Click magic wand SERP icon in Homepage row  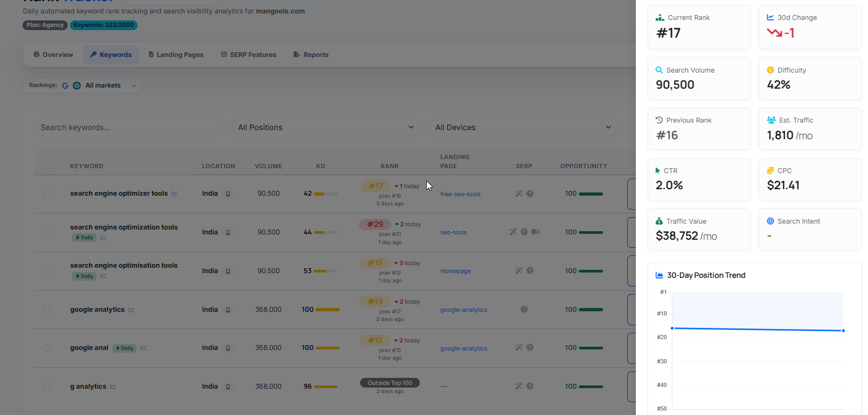click(x=519, y=271)
